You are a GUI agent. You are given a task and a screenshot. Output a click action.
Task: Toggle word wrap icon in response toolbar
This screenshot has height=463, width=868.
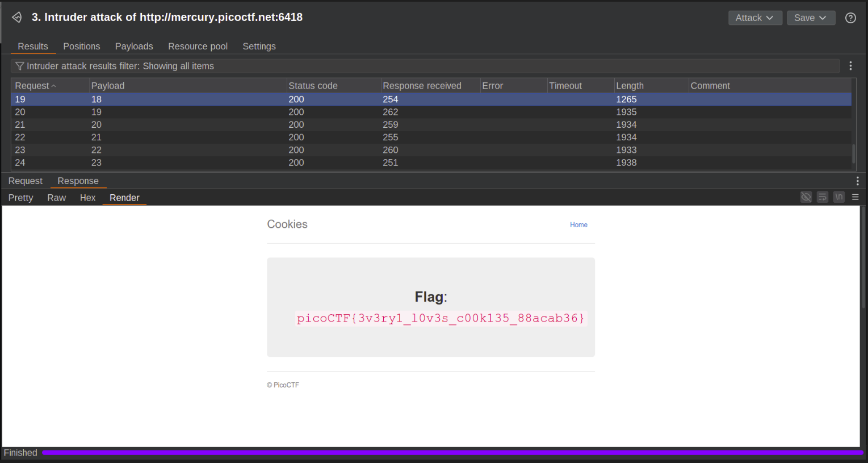(822, 197)
